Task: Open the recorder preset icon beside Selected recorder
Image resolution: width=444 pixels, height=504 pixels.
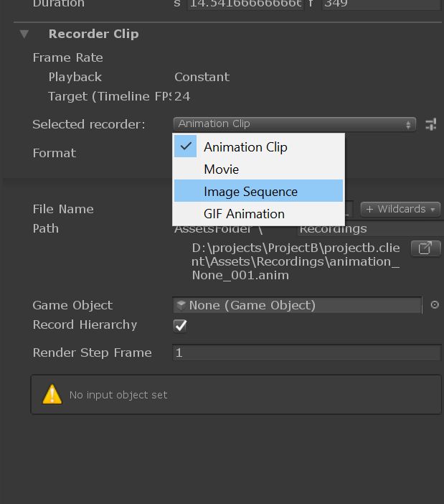Action: point(430,124)
